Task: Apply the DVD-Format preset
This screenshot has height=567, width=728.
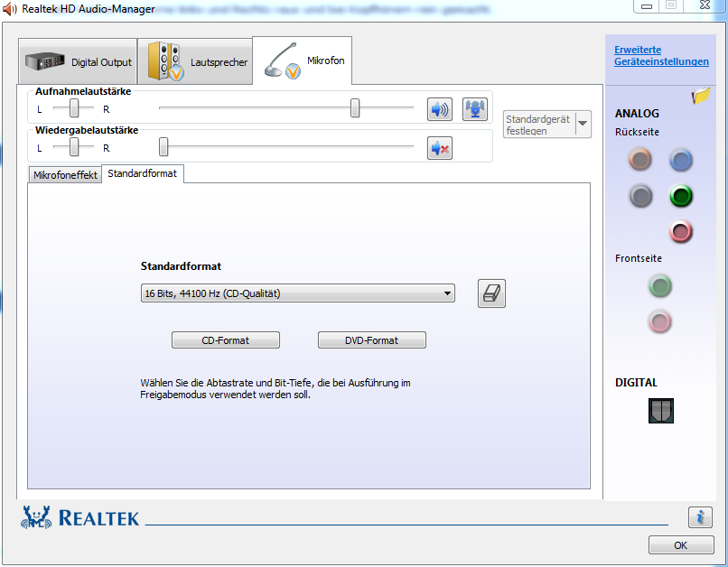Action: (372, 340)
